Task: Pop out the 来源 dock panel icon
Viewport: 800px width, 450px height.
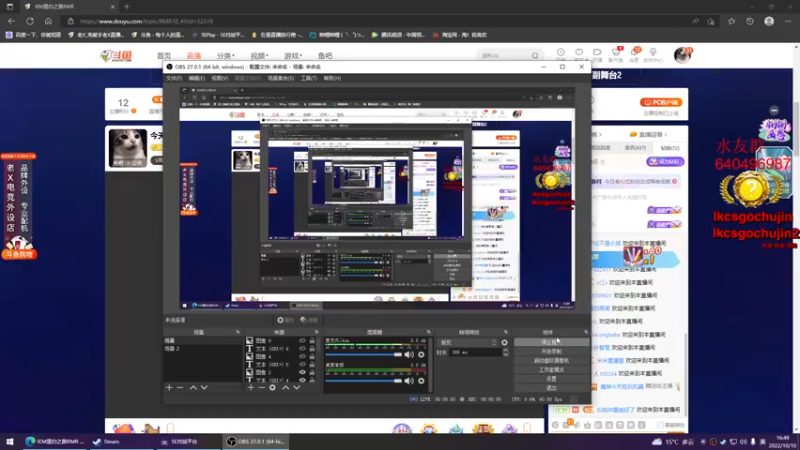Action: 316,332
